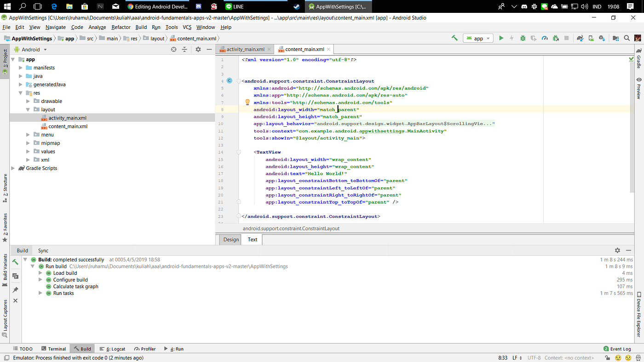Toggle the Logcat tool window button
This screenshot has width=644, height=362.
tap(113, 349)
